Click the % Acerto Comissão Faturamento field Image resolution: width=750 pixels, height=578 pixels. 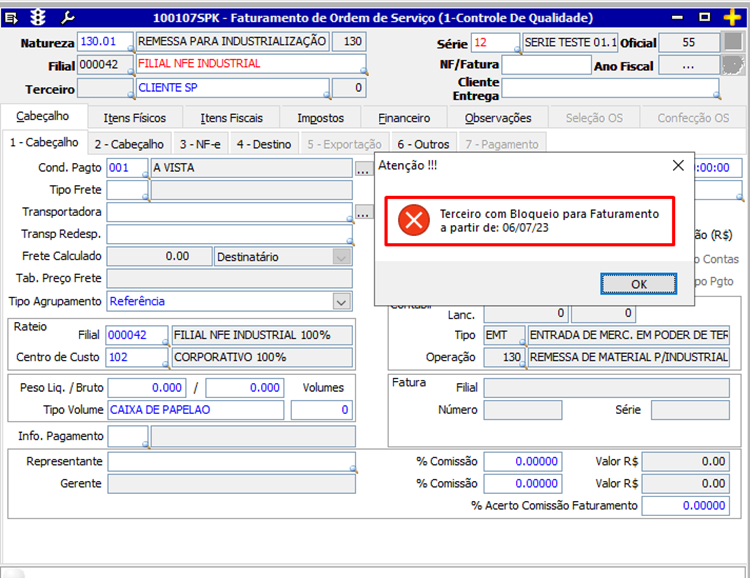point(685,506)
